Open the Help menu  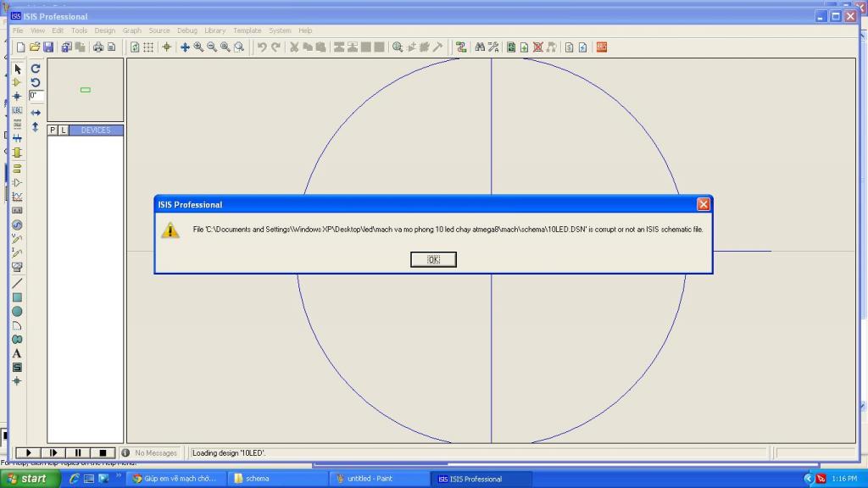305,30
